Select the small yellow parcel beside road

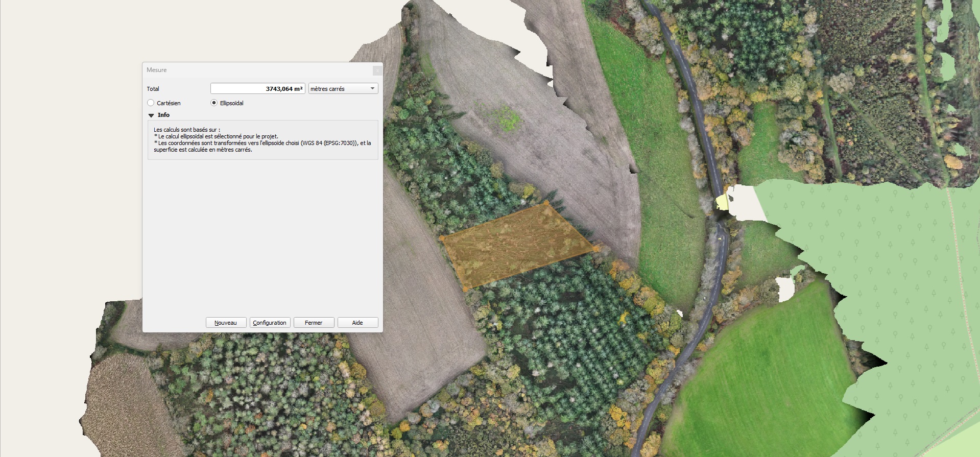(x=722, y=202)
